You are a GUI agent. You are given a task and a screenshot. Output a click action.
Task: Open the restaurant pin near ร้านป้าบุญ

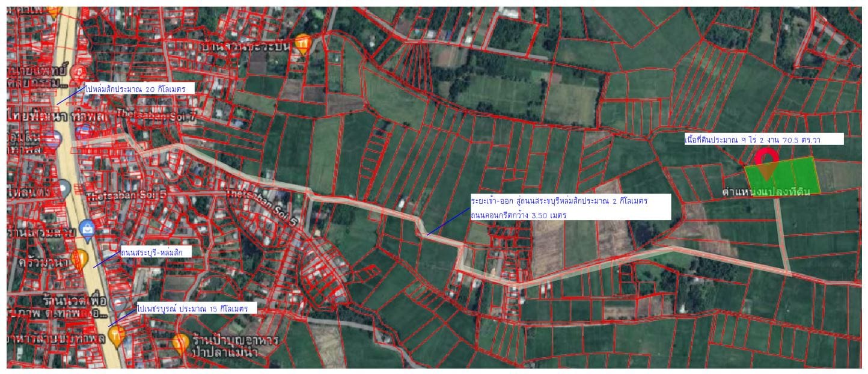point(181,345)
